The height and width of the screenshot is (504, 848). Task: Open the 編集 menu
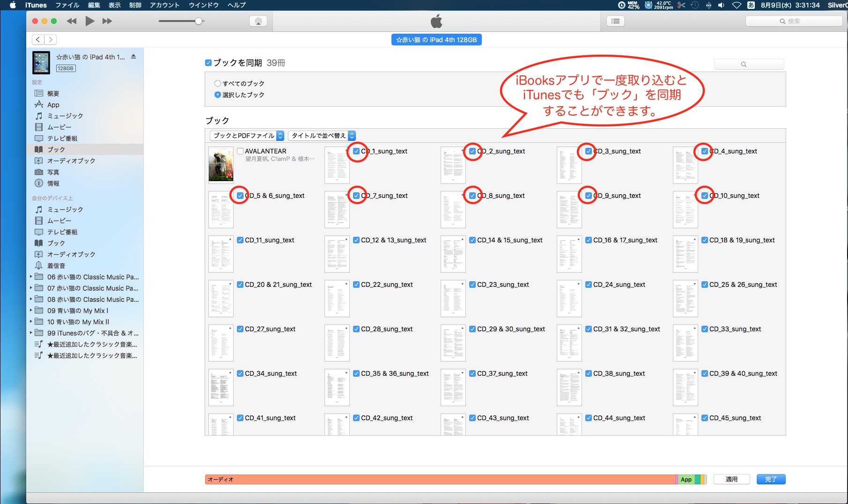click(94, 5)
